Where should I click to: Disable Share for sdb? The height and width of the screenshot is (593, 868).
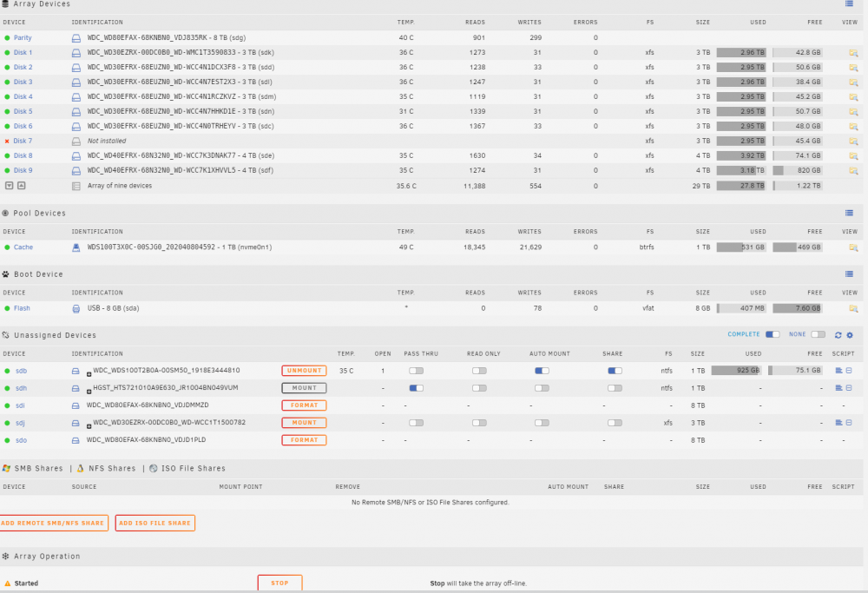tap(615, 371)
